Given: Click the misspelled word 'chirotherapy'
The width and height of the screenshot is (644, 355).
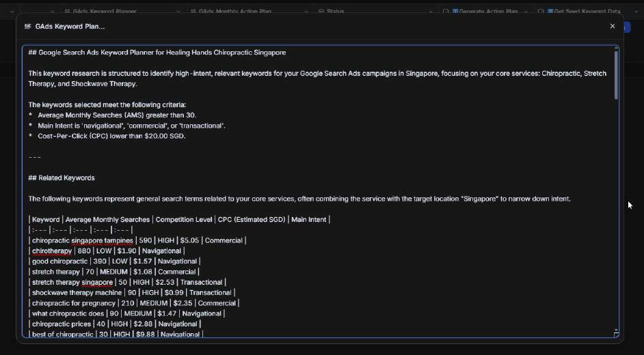Looking at the screenshot, I should point(52,251).
